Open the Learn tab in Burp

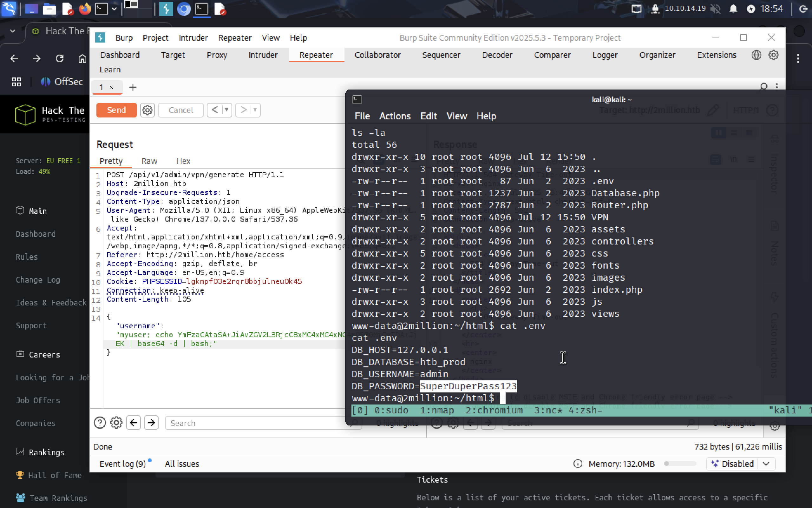110,70
